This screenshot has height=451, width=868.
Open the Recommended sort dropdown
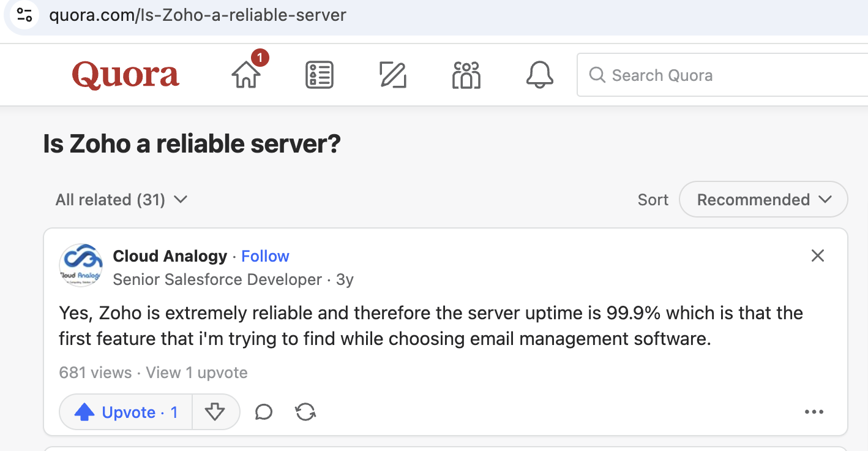pyautogui.click(x=763, y=200)
